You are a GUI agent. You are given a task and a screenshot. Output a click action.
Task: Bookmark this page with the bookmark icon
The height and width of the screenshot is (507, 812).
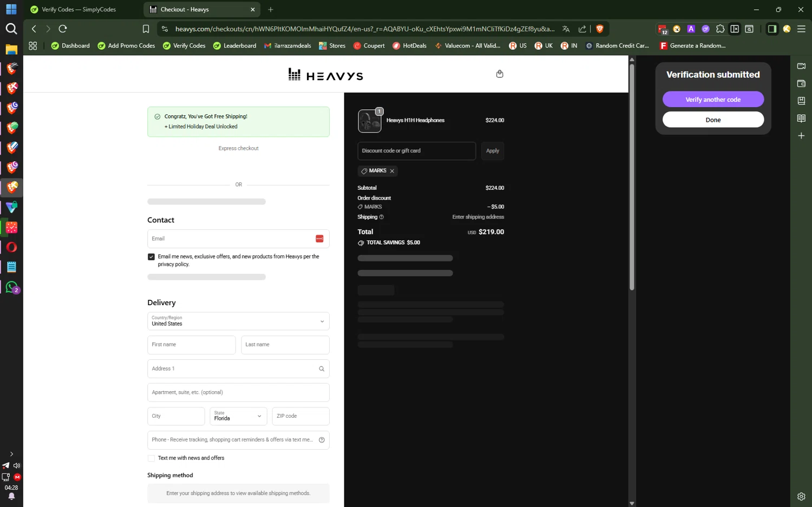point(146,29)
